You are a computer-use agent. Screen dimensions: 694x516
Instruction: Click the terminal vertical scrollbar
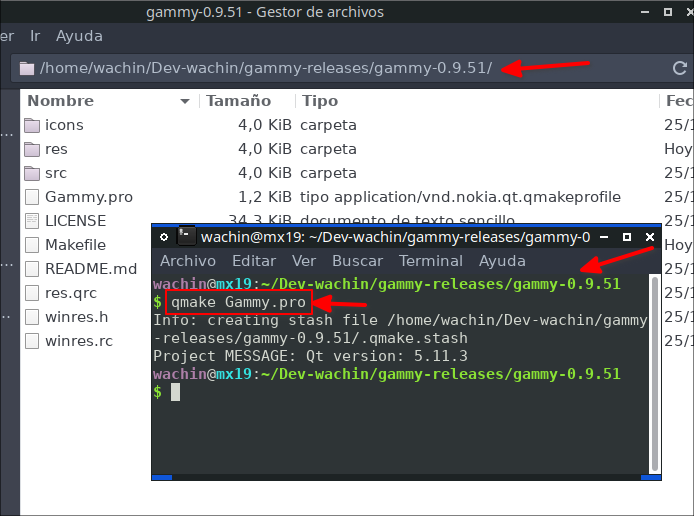click(655, 374)
